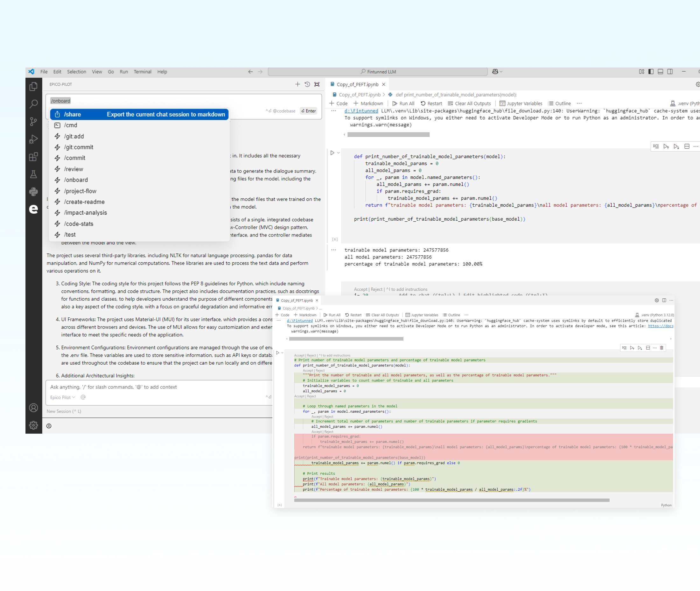Click the footer smiley icon in Epico-Pilot
Image resolution: width=700 pixels, height=591 pixels.
coord(49,426)
